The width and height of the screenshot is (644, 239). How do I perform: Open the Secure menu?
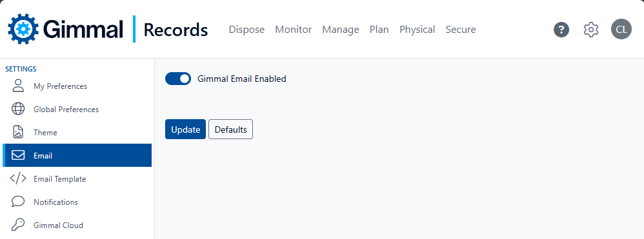(461, 30)
